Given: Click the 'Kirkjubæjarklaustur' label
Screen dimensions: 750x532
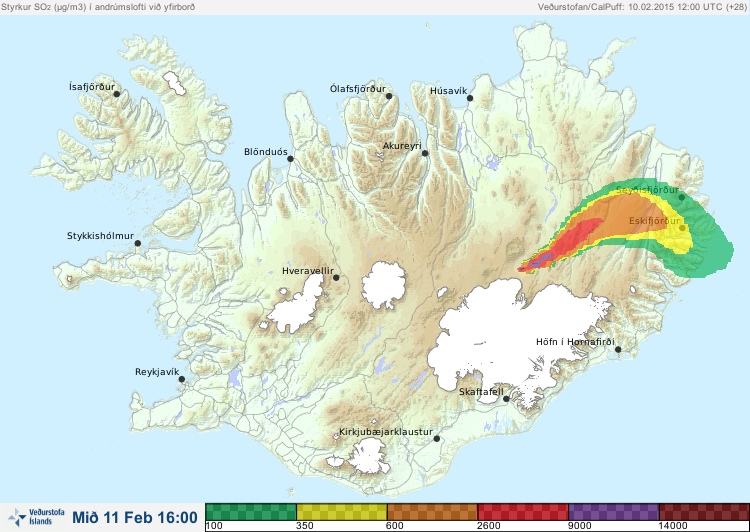Looking at the screenshot, I should (386, 432).
